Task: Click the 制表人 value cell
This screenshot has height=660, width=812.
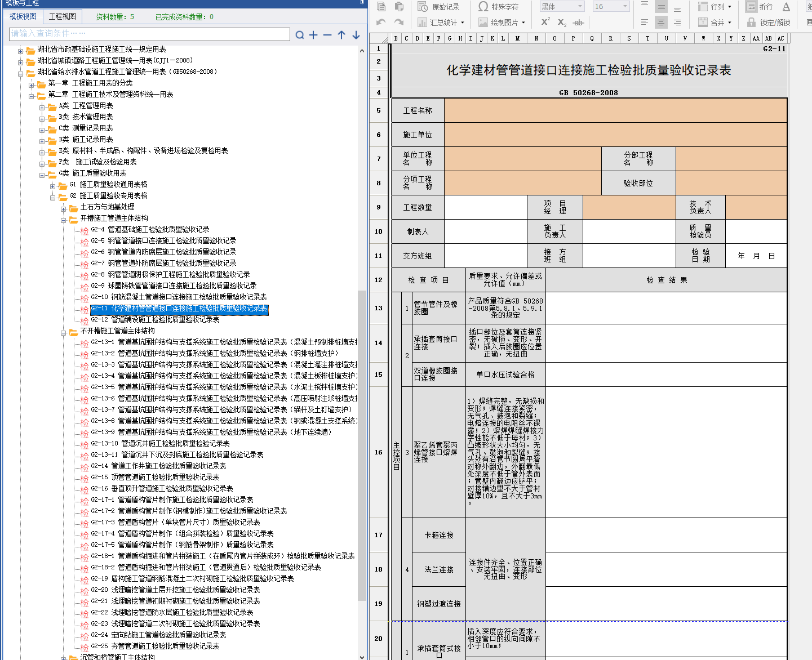Action: pyautogui.click(x=486, y=231)
